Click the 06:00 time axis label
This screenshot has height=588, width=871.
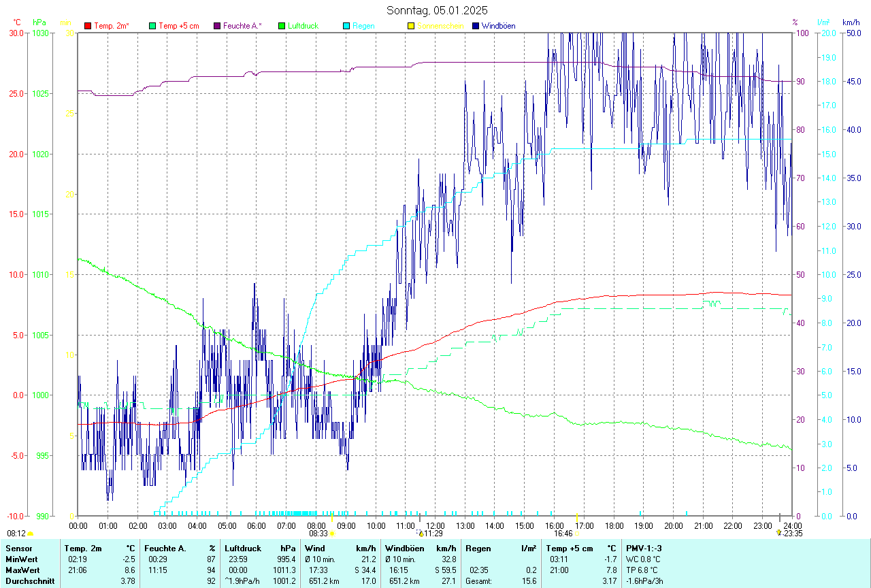tap(257, 525)
